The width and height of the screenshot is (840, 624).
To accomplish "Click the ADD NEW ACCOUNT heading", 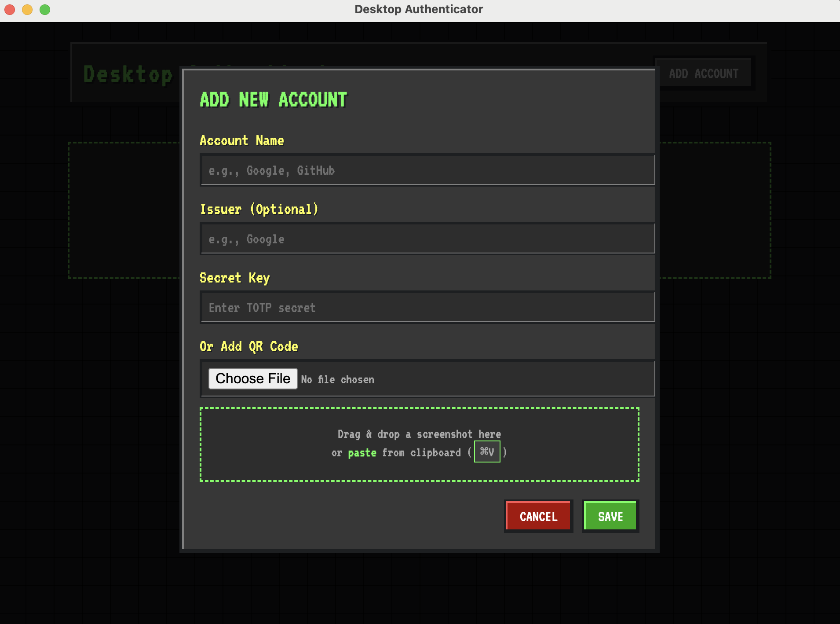I will click(x=273, y=99).
